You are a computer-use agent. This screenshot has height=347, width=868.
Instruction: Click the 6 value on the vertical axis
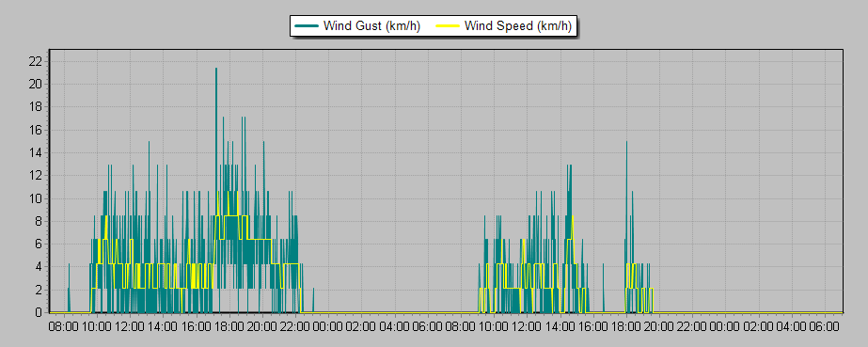(39, 244)
